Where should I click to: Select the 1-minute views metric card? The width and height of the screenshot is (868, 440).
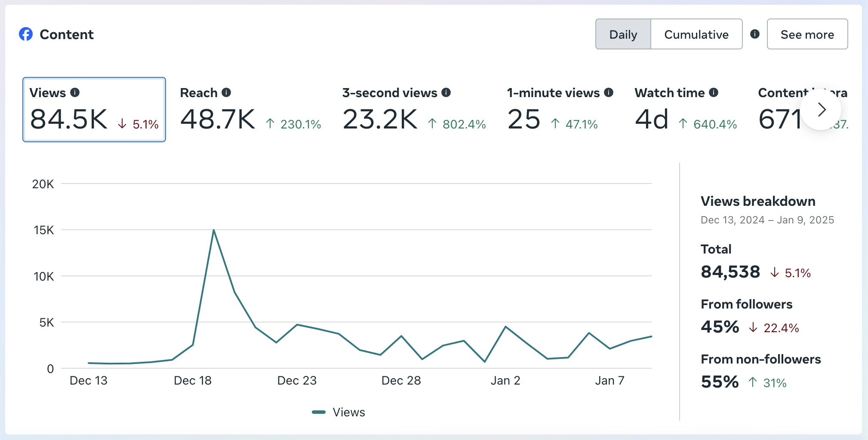[x=560, y=110]
